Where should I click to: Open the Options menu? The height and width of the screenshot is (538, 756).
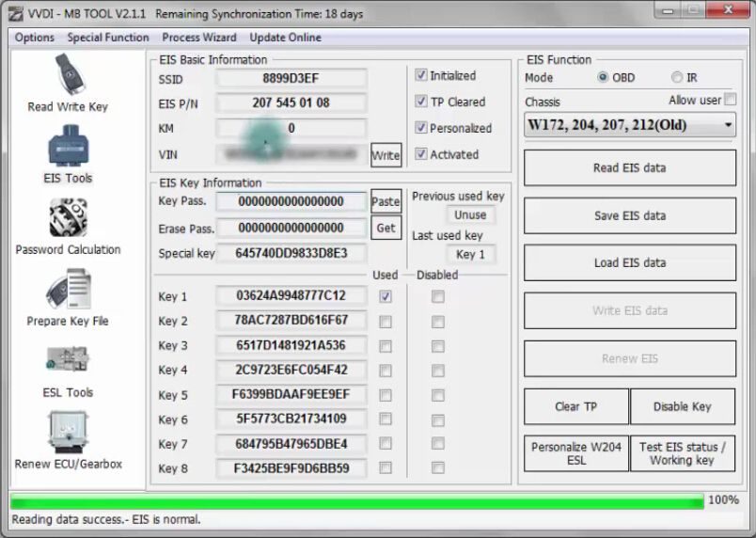pos(35,38)
